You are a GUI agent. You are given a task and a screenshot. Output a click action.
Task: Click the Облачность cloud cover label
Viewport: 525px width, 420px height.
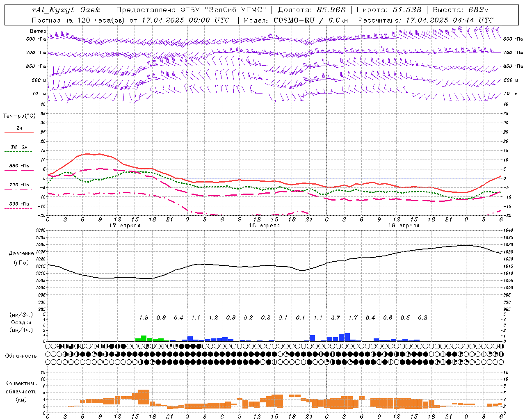(x=21, y=356)
